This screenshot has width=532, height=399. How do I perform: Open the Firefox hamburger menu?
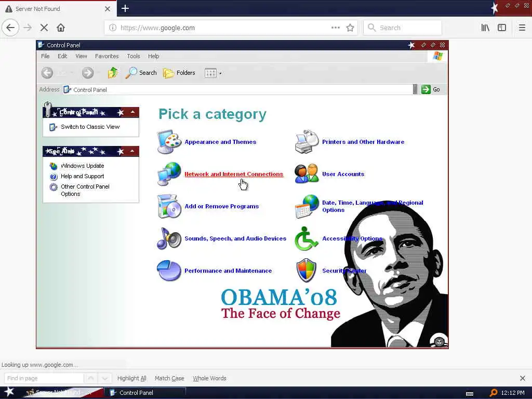coord(522,28)
